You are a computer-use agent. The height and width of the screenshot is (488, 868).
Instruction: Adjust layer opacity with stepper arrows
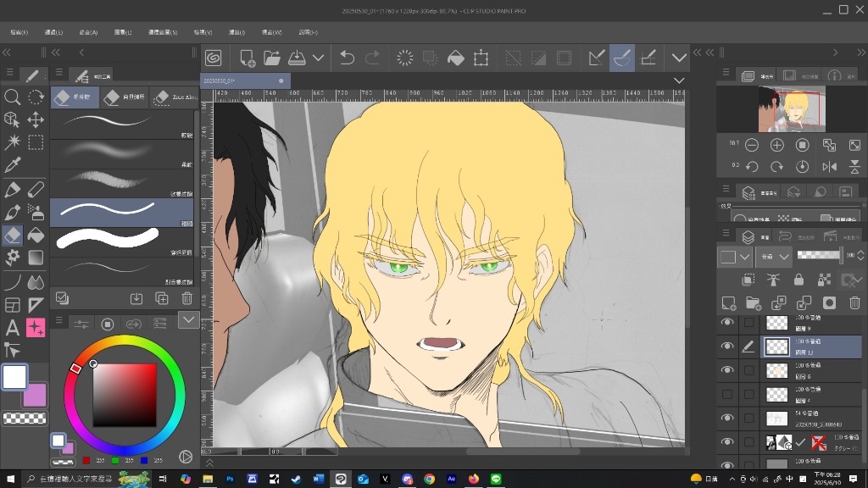pyautogui.click(x=860, y=255)
